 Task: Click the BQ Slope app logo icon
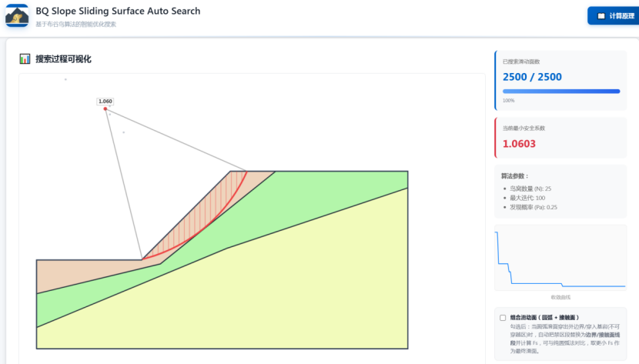tap(17, 15)
